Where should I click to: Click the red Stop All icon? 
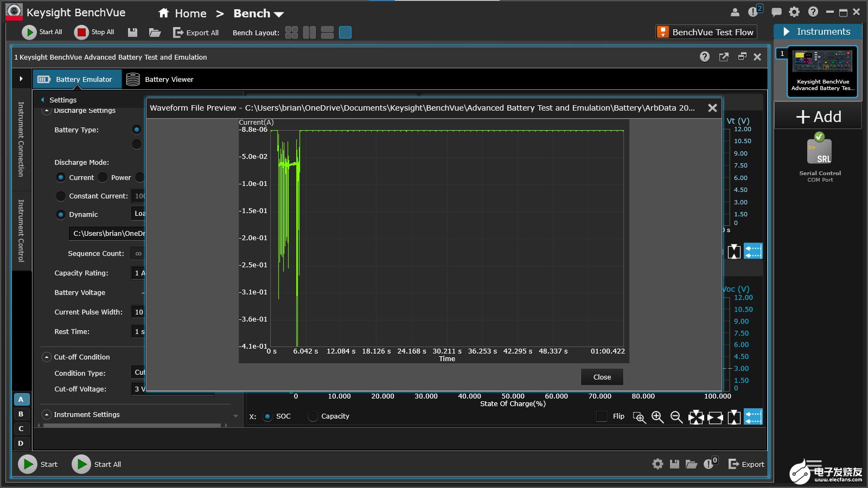coord(81,33)
